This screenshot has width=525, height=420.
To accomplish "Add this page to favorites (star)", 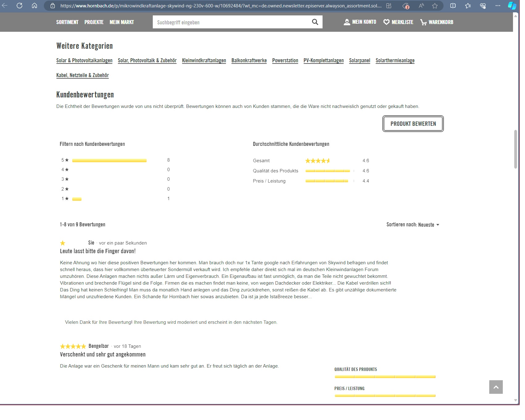I will pyautogui.click(x=435, y=6).
